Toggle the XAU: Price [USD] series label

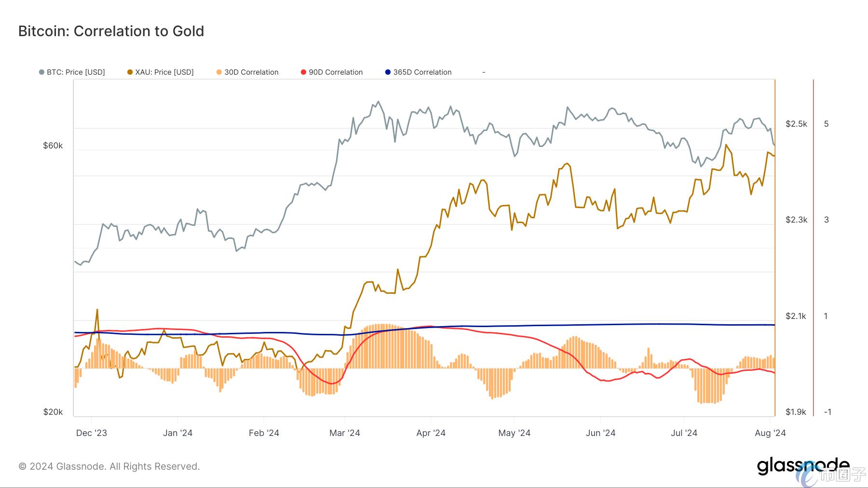164,72
